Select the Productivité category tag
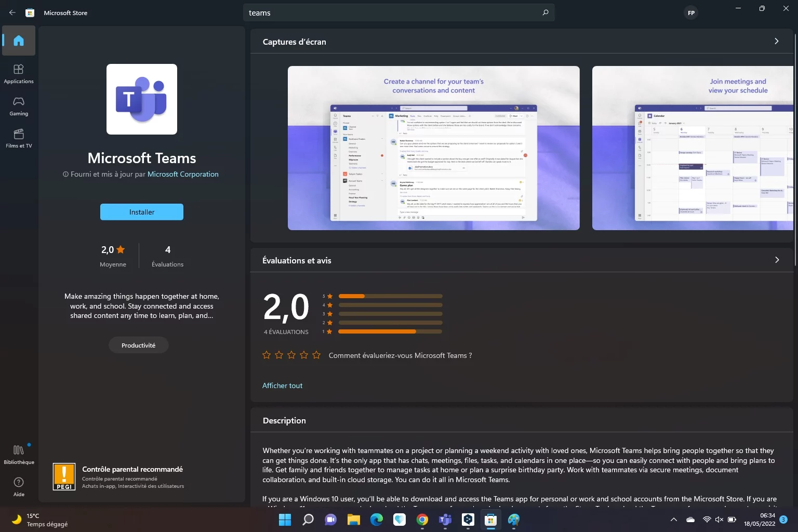Viewport: 798px width, 532px height. click(x=138, y=345)
